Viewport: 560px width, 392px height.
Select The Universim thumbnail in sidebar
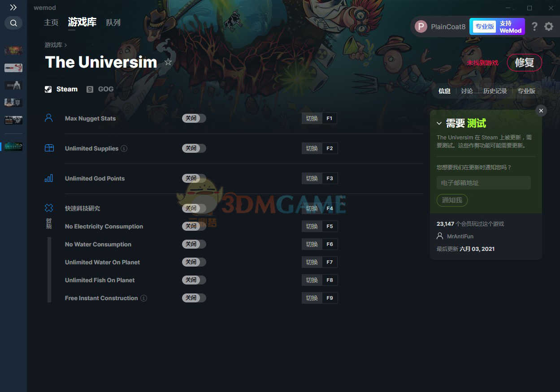[x=13, y=146]
